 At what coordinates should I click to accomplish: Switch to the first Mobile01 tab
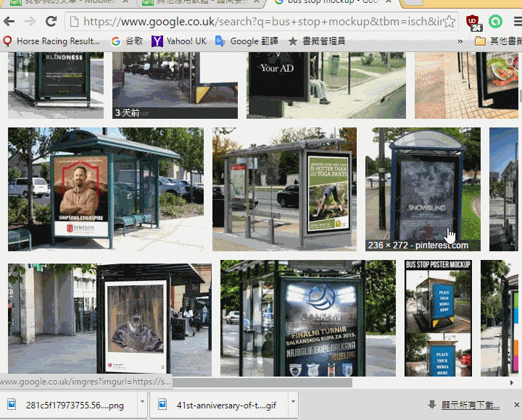69,3
